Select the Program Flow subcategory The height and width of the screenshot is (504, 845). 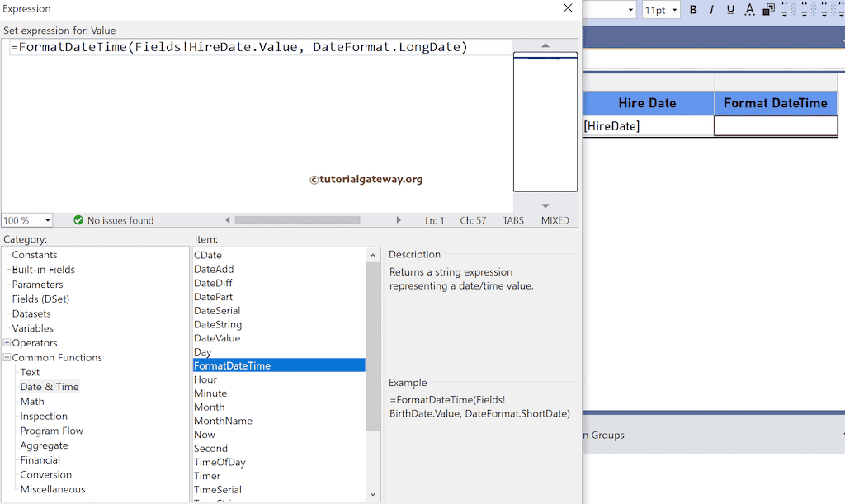[52, 431]
